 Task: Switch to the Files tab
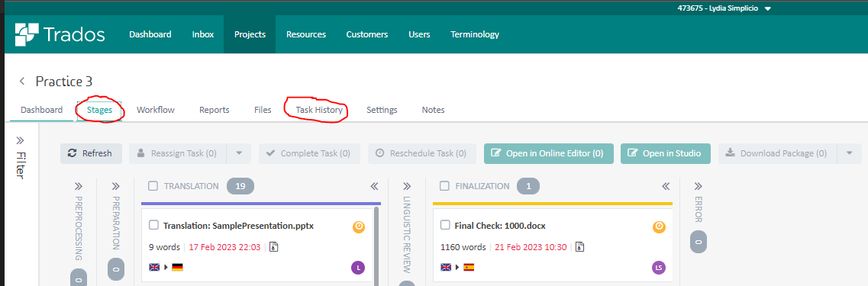(x=263, y=110)
